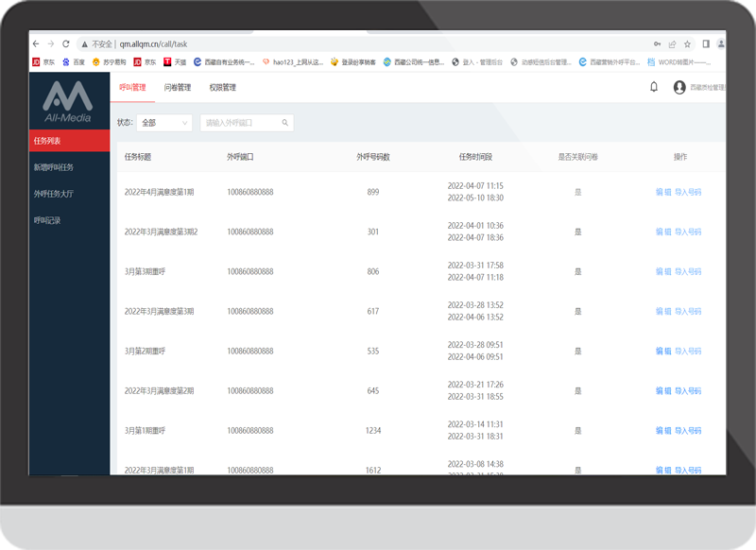Open the 动感短信后台管理 bookmark
Screen dimensions: 756x550
tap(541, 62)
